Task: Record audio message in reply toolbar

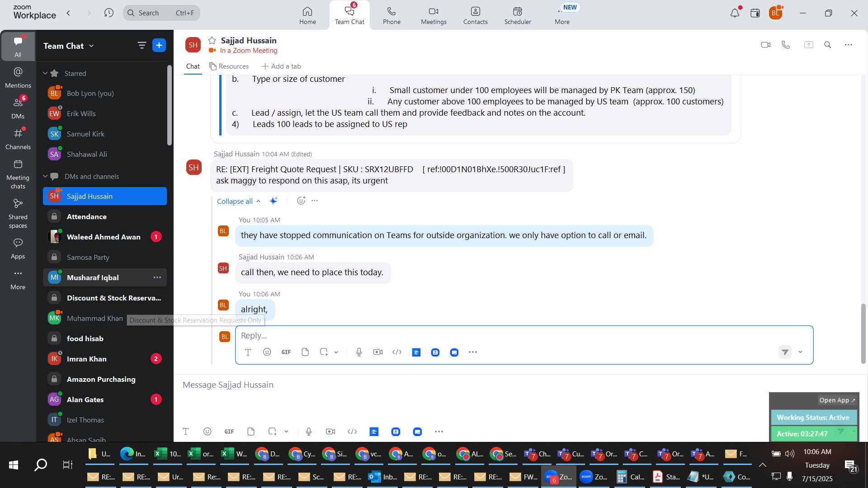Action: (359, 352)
